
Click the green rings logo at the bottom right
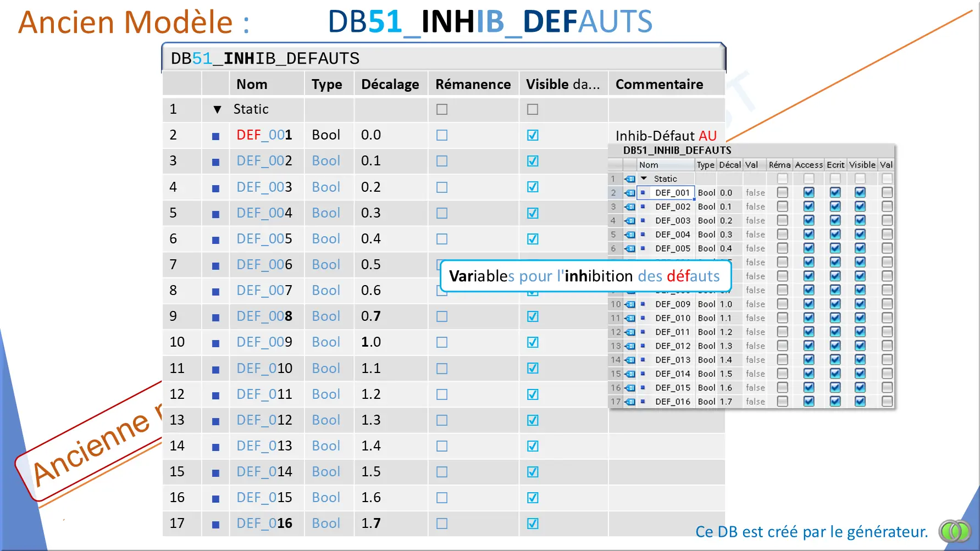955,531
